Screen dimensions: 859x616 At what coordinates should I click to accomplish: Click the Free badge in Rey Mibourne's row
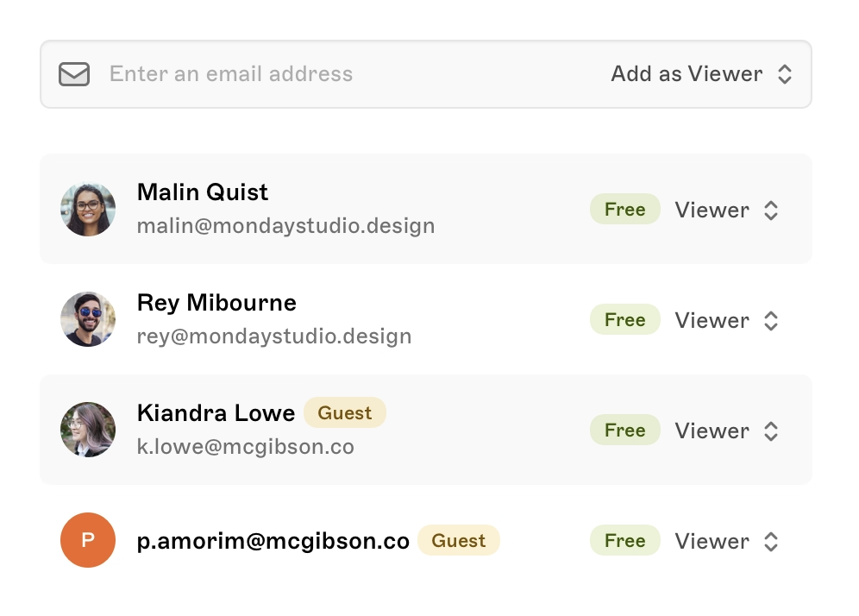[x=624, y=320]
